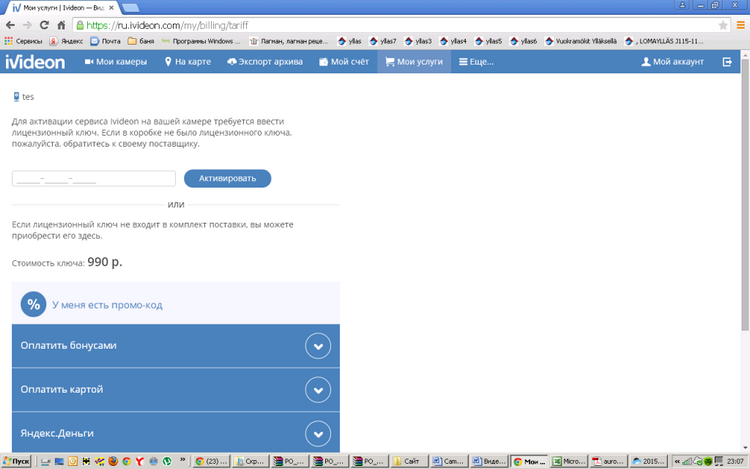
Task: Open the Мои камеры tab
Action: [116, 62]
